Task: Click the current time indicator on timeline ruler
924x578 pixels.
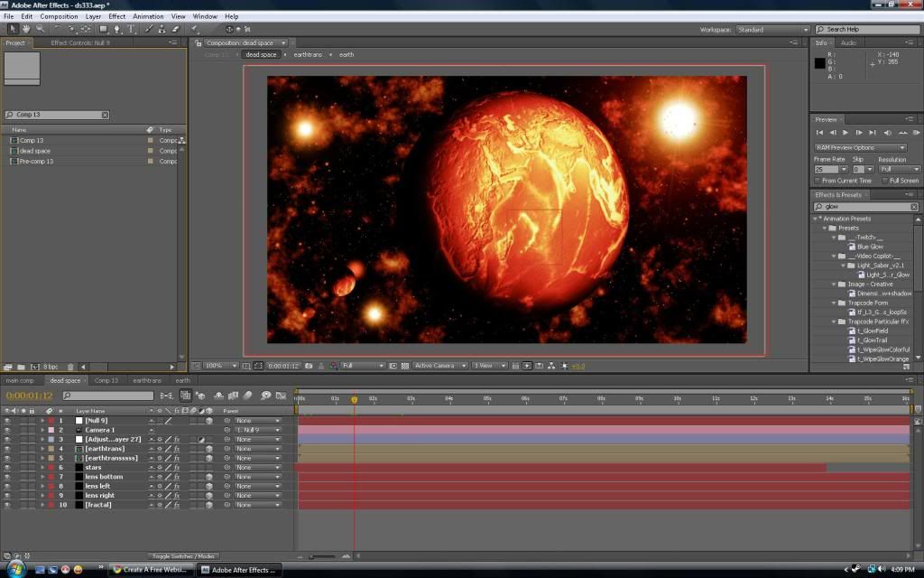Action: [354, 398]
